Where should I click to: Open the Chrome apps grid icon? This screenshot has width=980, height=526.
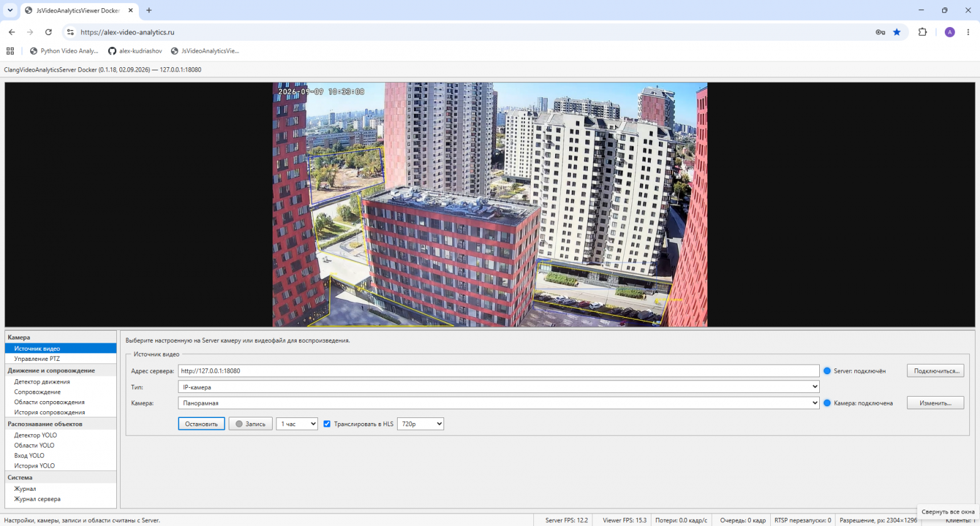[10, 51]
